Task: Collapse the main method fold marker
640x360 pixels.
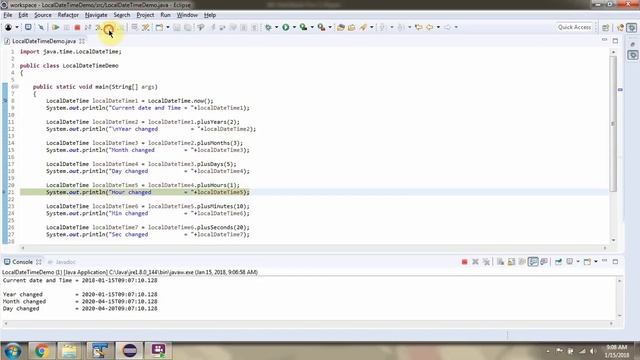Action: 17,87
